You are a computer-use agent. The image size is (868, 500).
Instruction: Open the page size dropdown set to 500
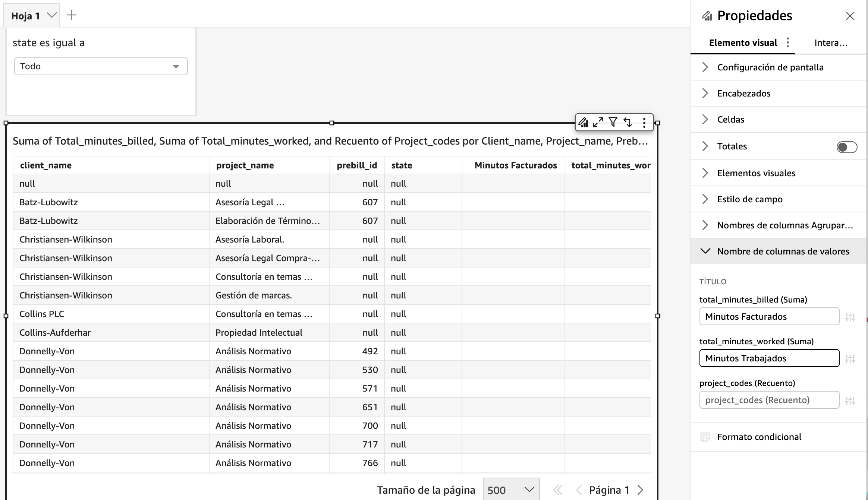511,489
